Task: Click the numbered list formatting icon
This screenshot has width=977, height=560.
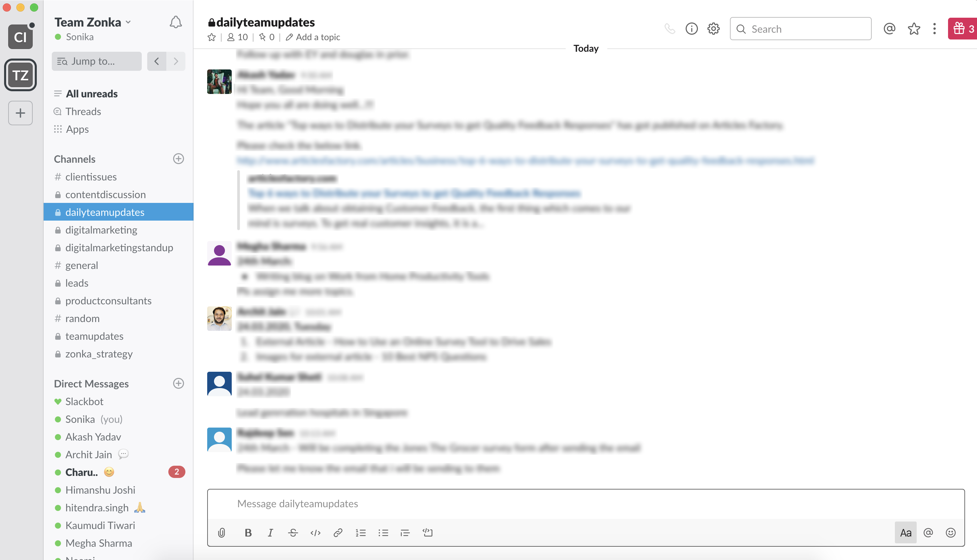Action: tap(360, 532)
